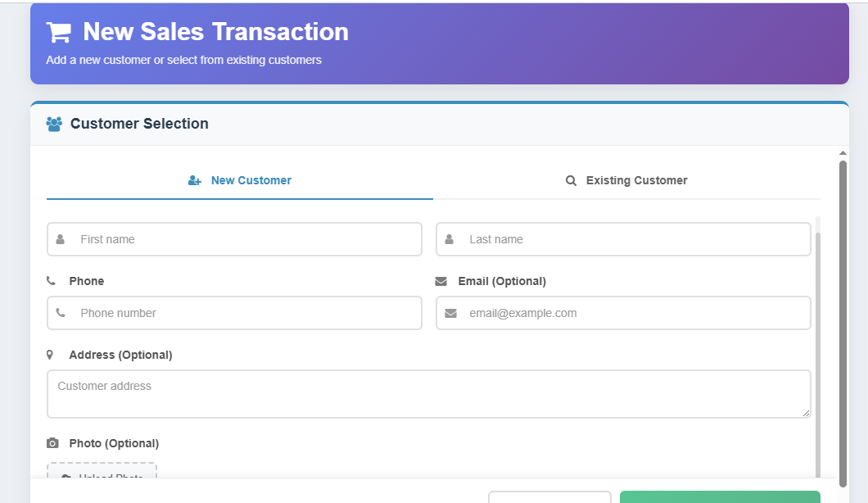Click the map pin icon beside Address (Optional)

[x=49, y=355]
